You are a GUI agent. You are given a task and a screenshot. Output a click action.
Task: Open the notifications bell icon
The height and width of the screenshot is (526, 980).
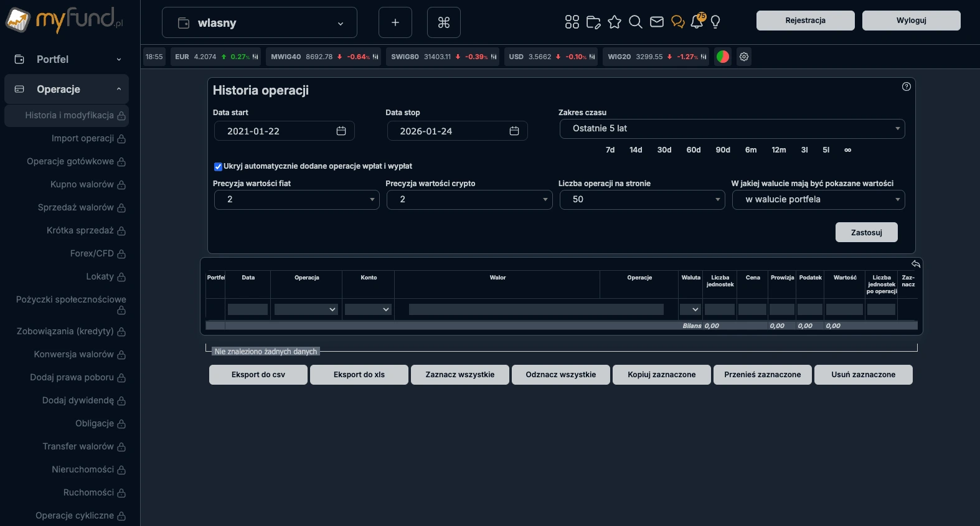697,22
